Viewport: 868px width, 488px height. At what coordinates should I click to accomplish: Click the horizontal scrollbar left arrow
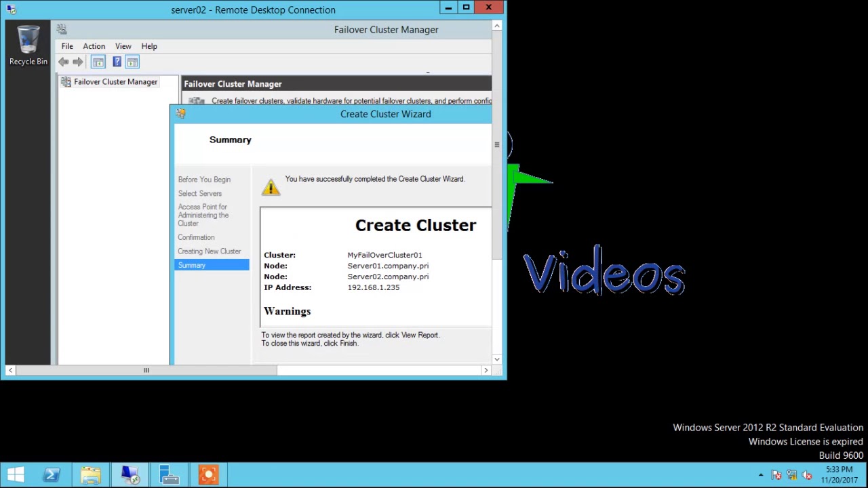click(x=10, y=370)
